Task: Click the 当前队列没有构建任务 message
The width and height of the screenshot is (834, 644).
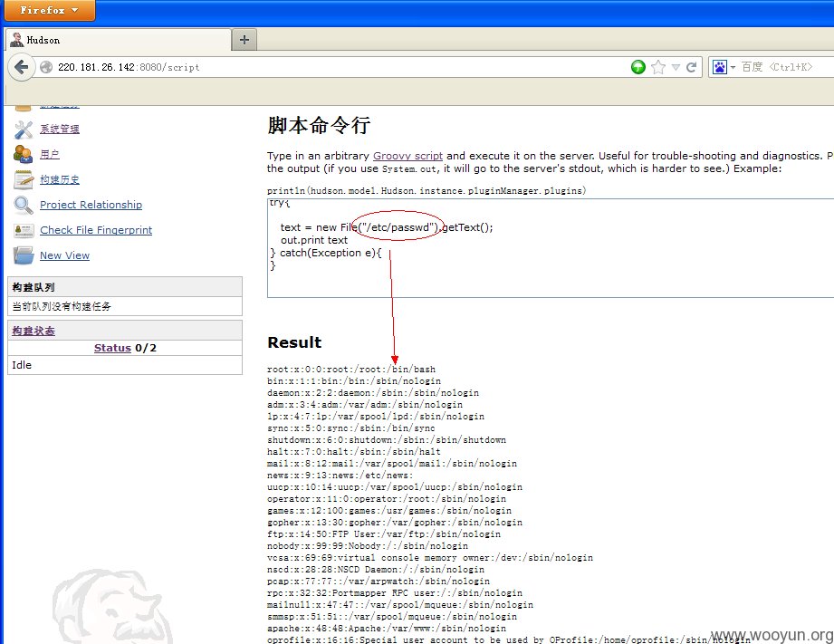Action: coord(62,306)
